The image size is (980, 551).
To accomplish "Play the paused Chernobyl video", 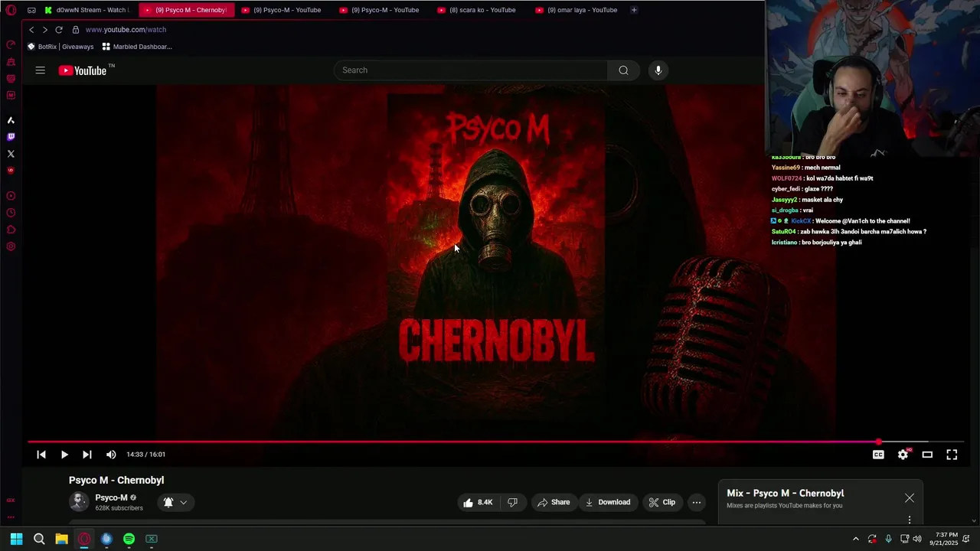I will pyautogui.click(x=64, y=455).
